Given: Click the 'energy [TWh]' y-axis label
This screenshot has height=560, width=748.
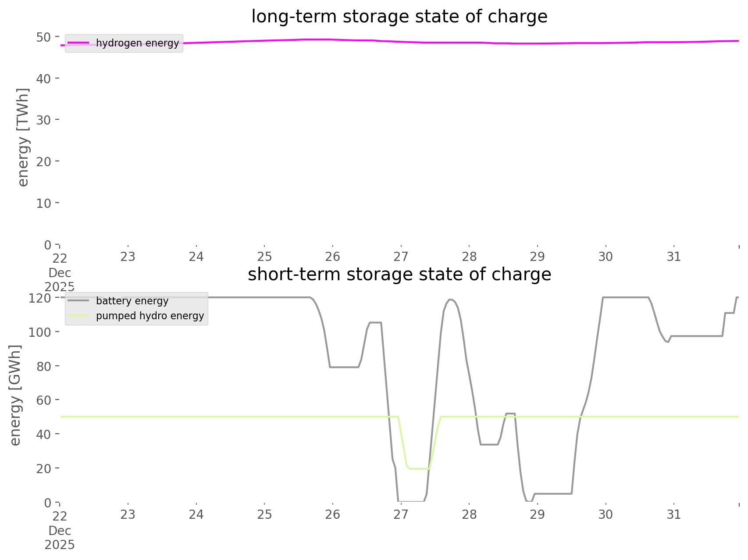Looking at the screenshot, I should pyautogui.click(x=23, y=137).
